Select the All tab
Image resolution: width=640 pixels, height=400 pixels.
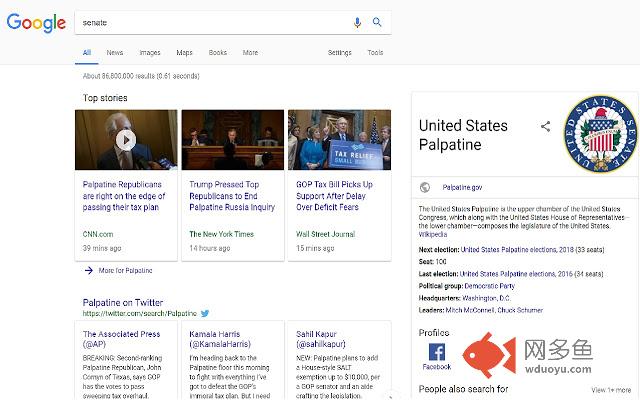pyautogui.click(x=87, y=53)
